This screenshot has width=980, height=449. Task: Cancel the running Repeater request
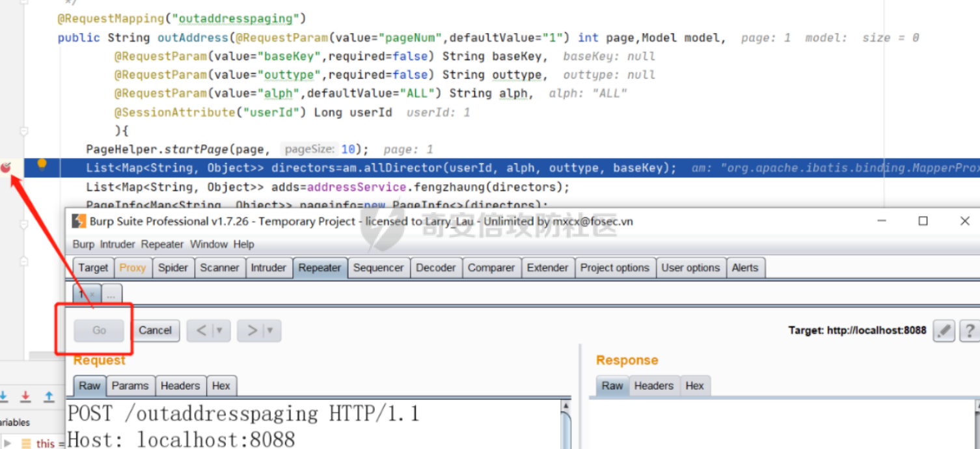point(155,331)
